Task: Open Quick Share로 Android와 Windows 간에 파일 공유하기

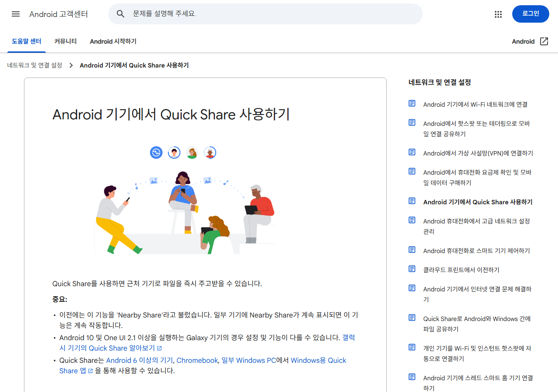Action: pos(477,324)
